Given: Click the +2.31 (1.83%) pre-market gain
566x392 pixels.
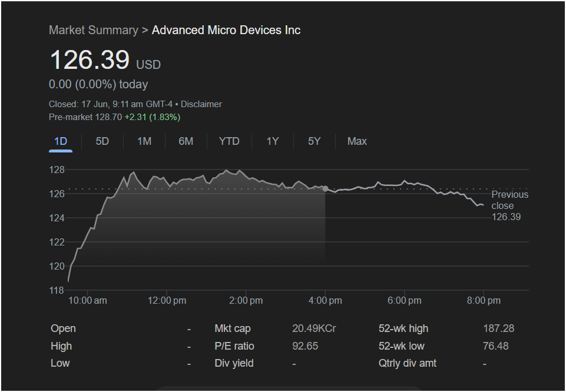Looking at the screenshot, I should tap(153, 117).
